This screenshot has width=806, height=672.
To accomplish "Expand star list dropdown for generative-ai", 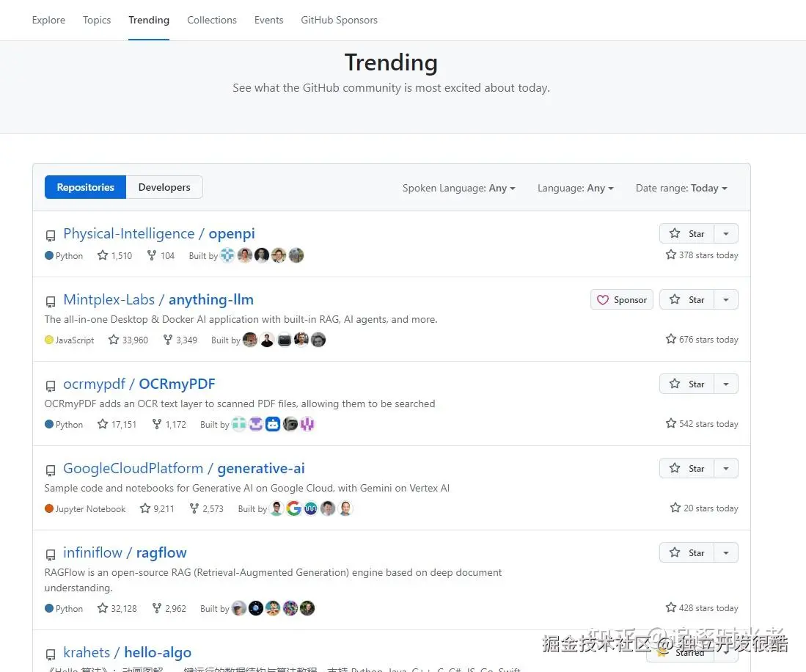I will point(726,468).
